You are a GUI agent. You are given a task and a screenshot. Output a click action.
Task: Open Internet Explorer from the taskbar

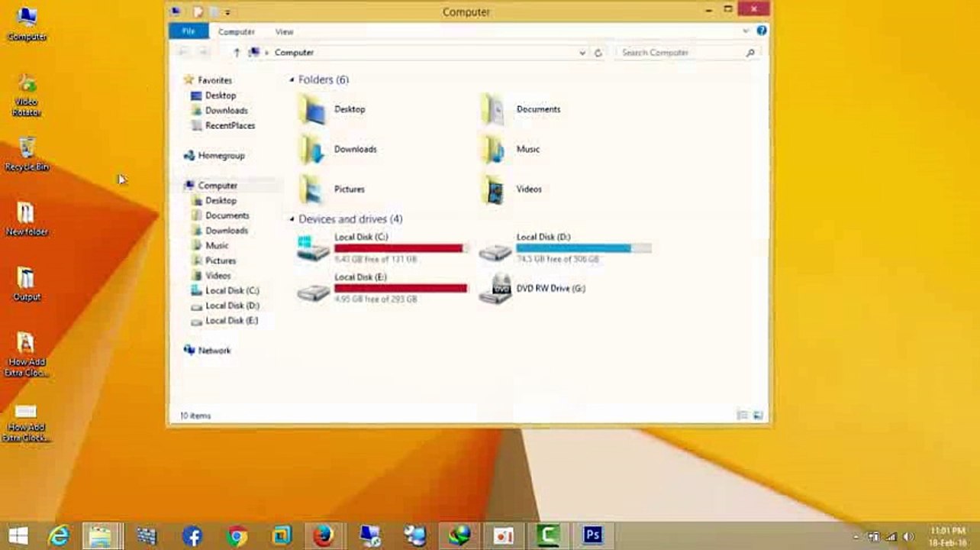pos(59,535)
